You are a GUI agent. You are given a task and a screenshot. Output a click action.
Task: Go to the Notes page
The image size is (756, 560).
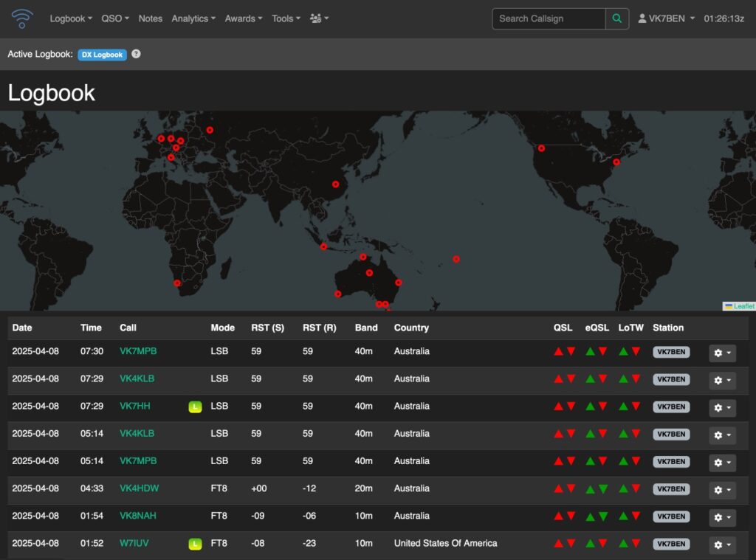(151, 18)
